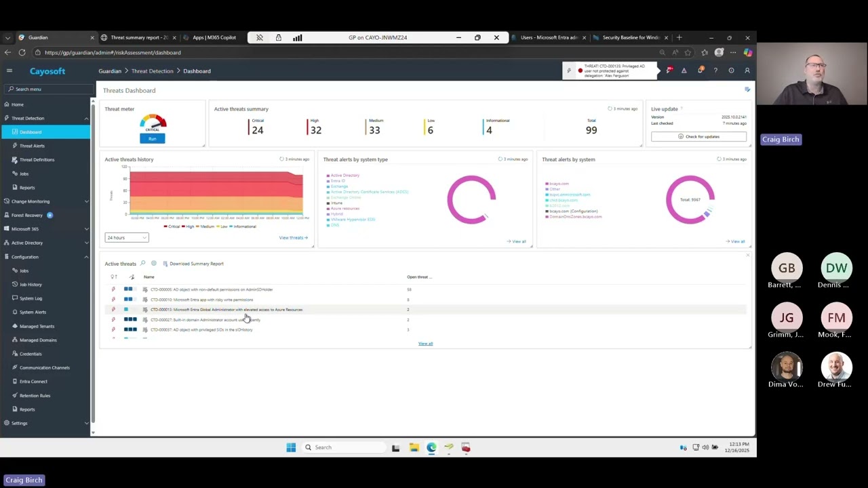Collapse the Configuration sidebar section
Viewport: 868px width, 488px height.
86,257
